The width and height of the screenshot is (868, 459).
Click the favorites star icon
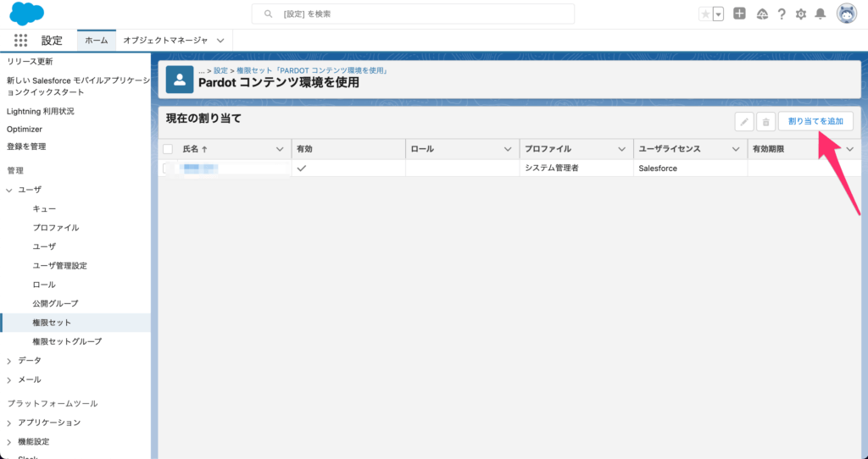tap(705, 14)
